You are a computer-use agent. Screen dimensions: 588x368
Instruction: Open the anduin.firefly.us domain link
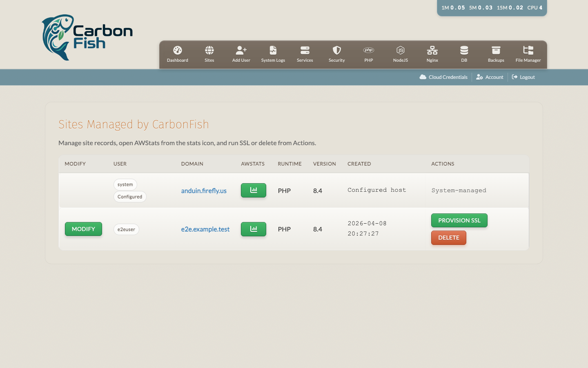(204, 191)
